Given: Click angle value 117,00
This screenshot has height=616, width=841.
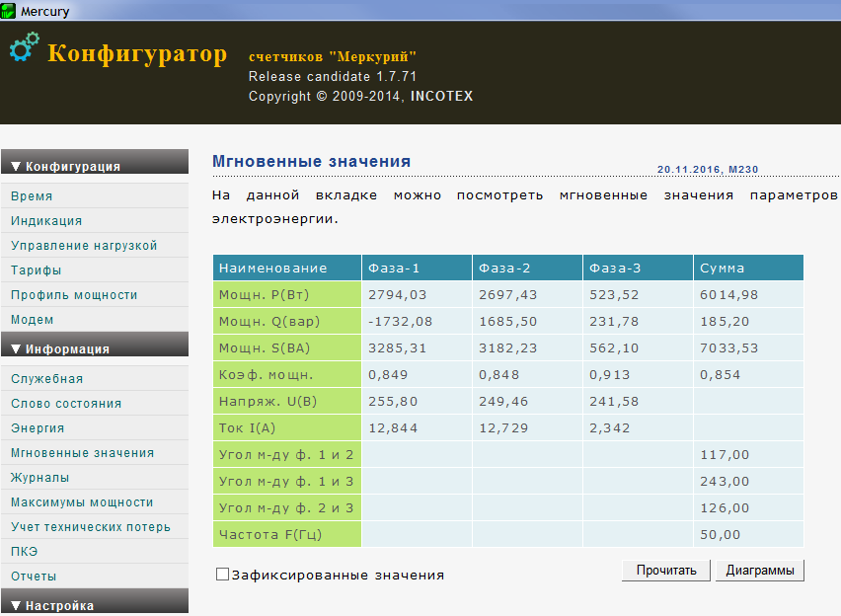Looking at the screenshot, I should point(749,454).
